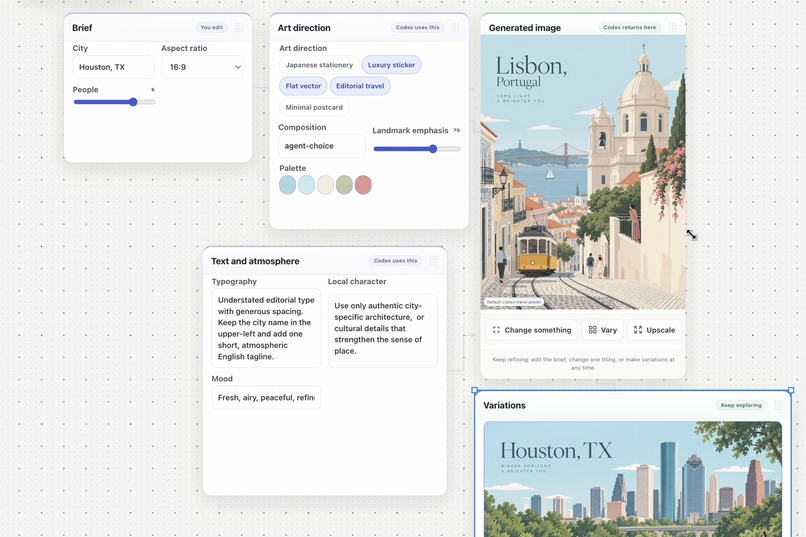Click the top-right selection handle of the Variations panel
The image size is (806, 537).
click(x=791, y=391)
